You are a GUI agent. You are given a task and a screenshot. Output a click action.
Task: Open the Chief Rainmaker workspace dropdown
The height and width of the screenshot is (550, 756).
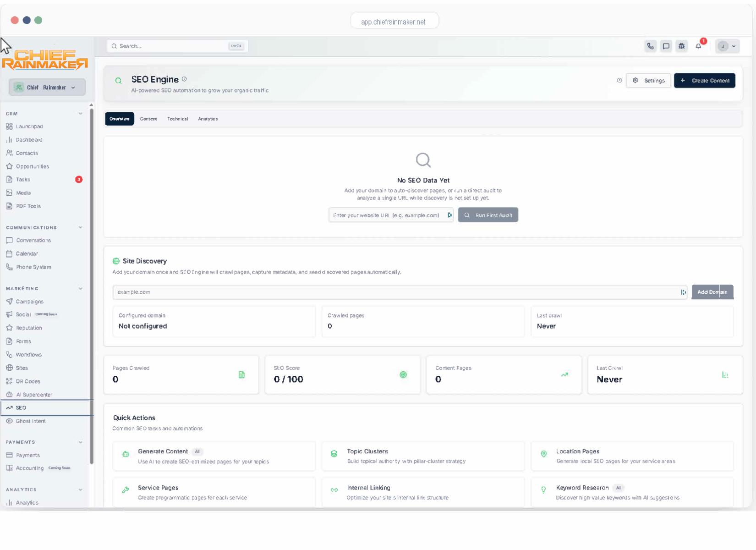pyautogui.click(x=47, y=88)
